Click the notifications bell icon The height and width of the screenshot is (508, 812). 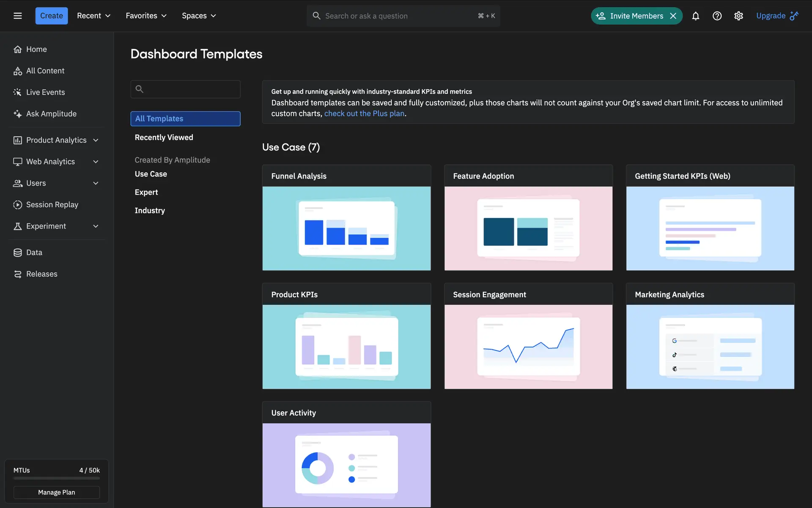[x=695, y=16]
